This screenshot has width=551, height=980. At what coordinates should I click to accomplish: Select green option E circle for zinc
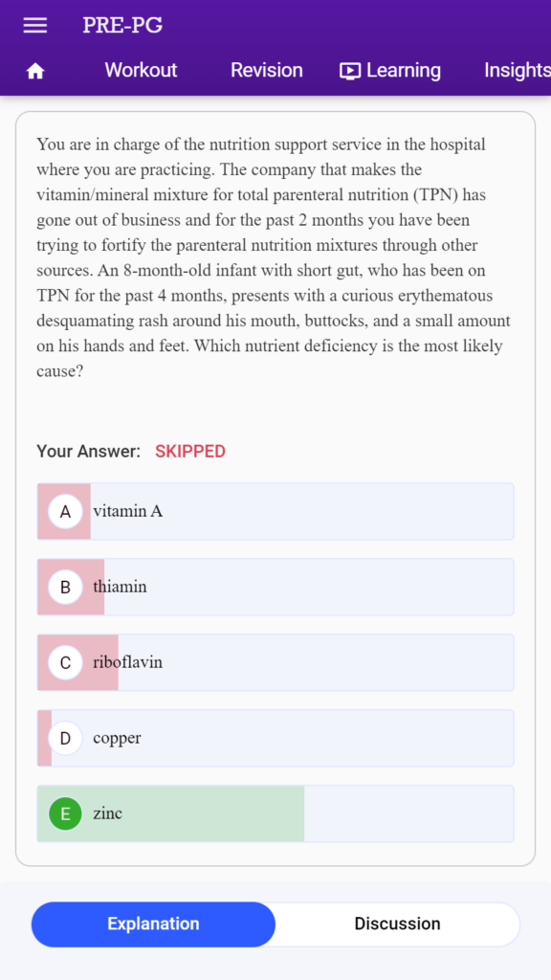click(x=65, y=813)
